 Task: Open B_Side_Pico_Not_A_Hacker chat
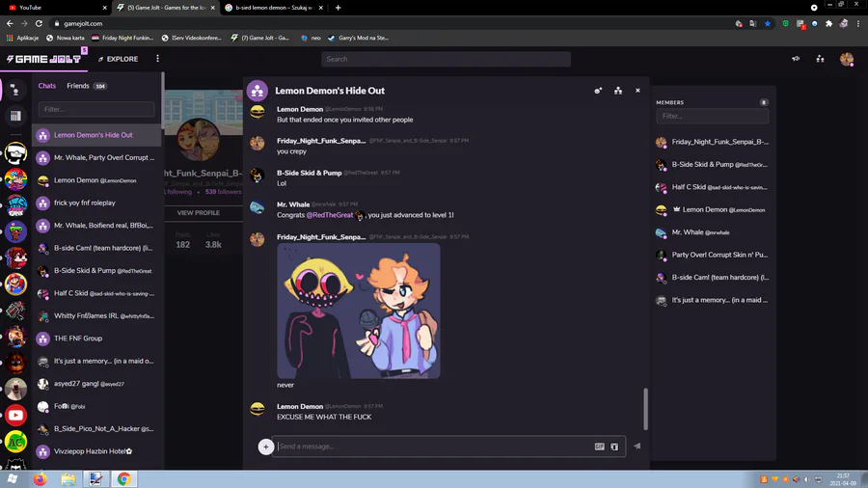[96, 429]
